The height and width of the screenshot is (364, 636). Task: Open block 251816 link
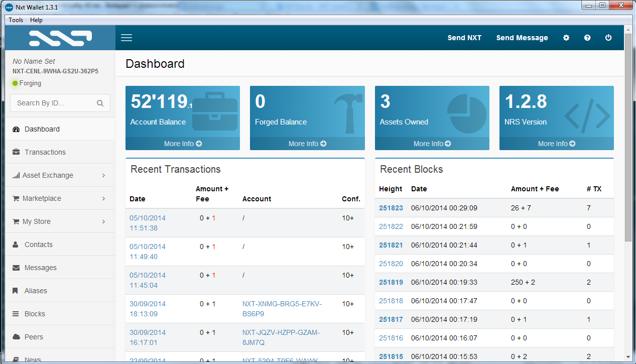pyautogui.click(x=391, y=338)
